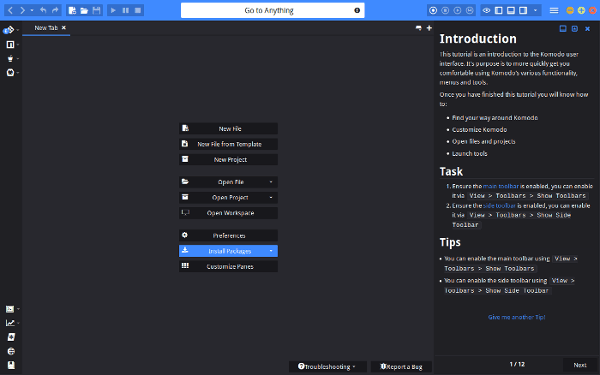Expand Open File button dropdown arrow
The image size is (600, 375).
pyautogui.click(x=271, y=182)
